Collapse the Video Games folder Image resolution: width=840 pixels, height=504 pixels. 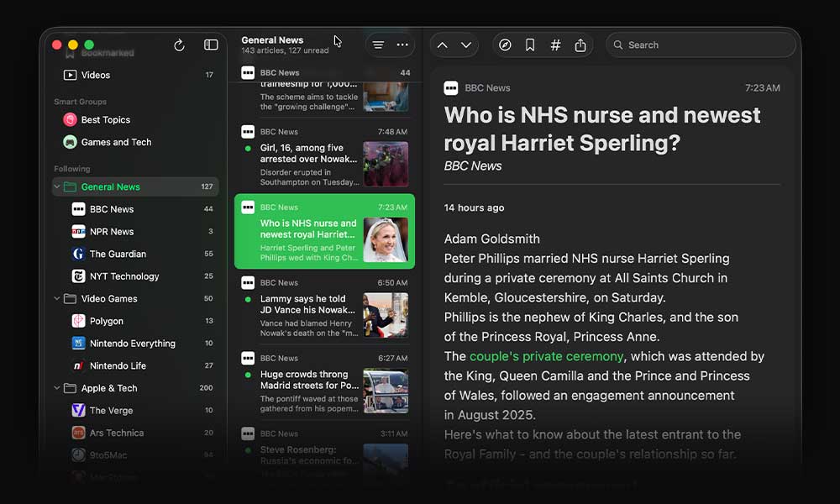(57, 298)
